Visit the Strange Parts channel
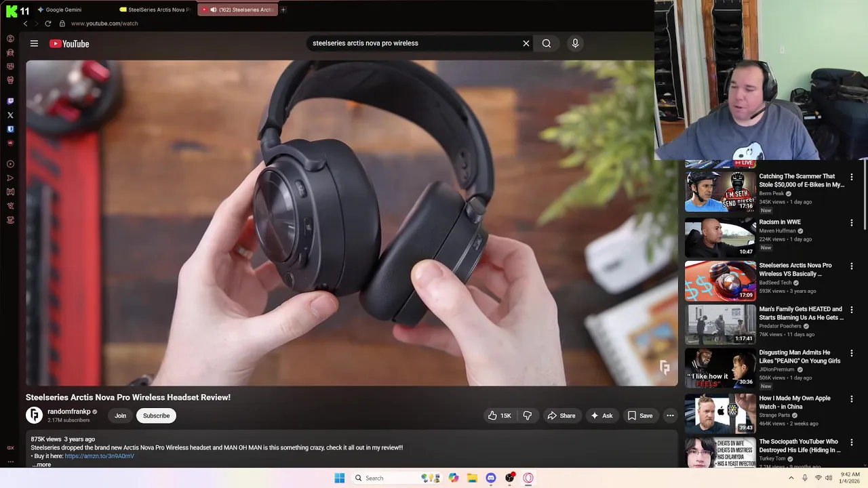The height and width of the screenshot is (488, 868). coord(774,415)
